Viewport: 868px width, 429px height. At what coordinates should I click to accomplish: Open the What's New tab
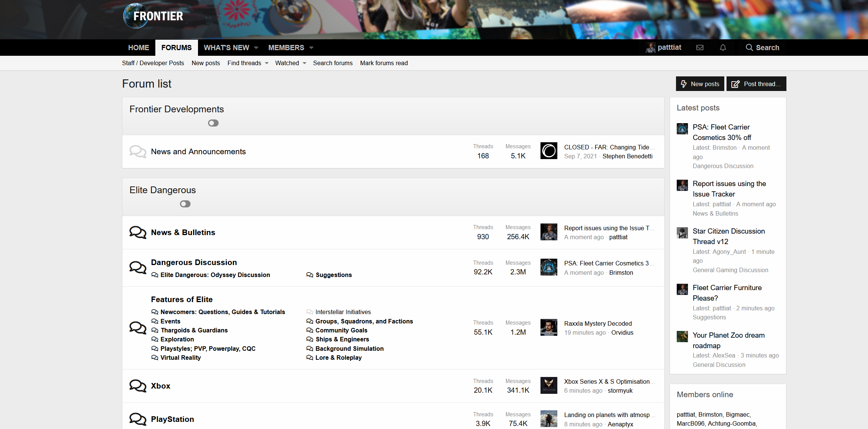click(226, 48)
